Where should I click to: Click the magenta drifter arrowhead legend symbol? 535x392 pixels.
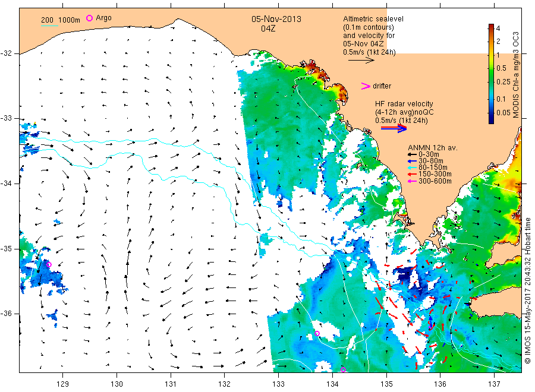click(x=366, y=86)
